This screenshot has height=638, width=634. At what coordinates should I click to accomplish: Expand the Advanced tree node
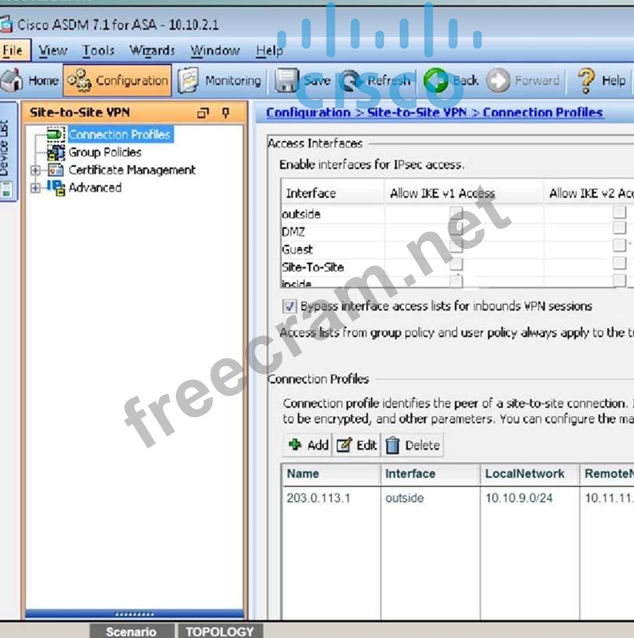[36, 188]
